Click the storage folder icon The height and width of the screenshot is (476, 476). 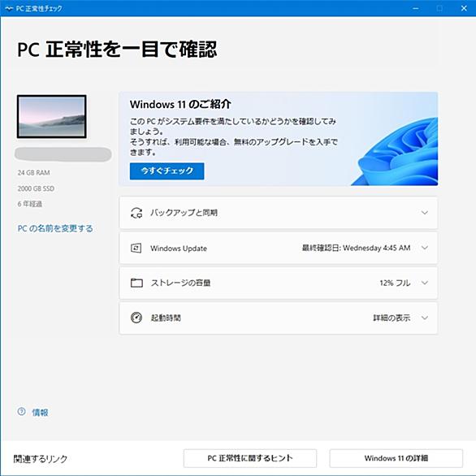[136, 283]
